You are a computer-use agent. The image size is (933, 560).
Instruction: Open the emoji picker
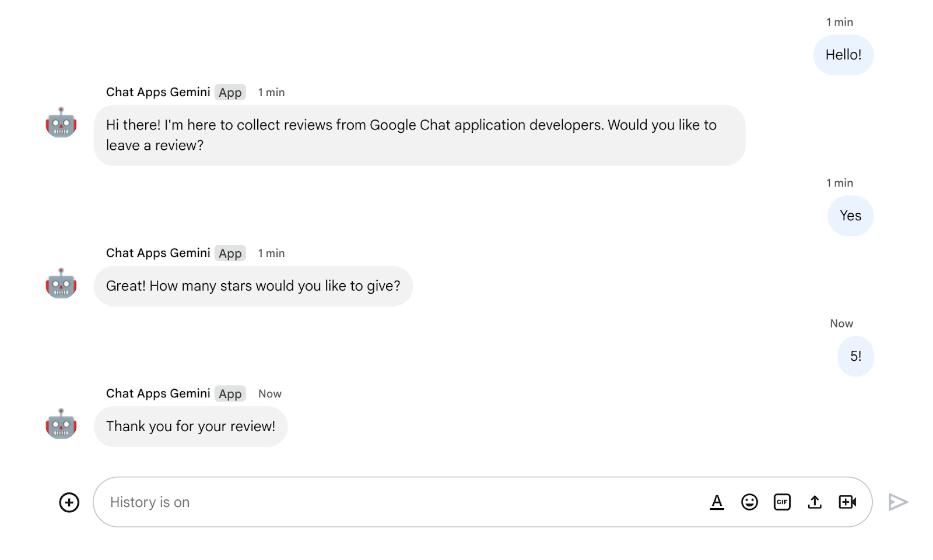click(749, 502)
